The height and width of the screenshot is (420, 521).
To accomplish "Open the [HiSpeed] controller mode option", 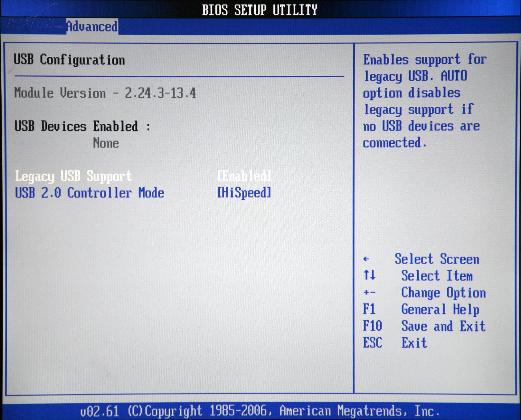I will pyautogui.click(x=244, y=193).
